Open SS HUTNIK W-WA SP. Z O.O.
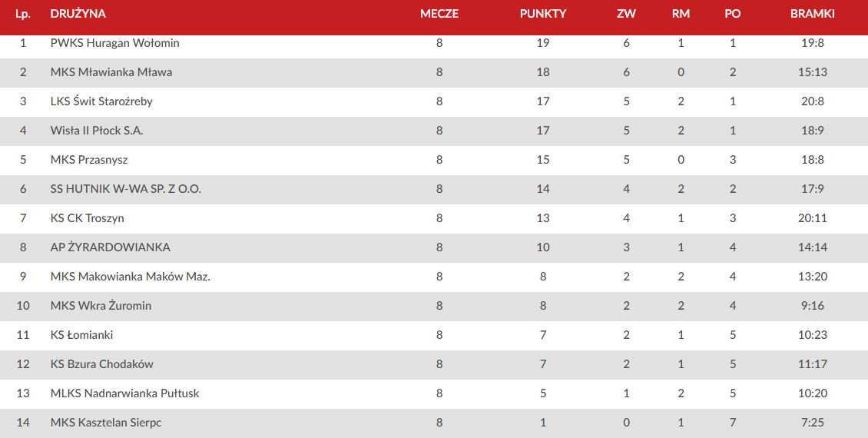The width and height of the screenshot is (868, 438). (x=126, y=189)
